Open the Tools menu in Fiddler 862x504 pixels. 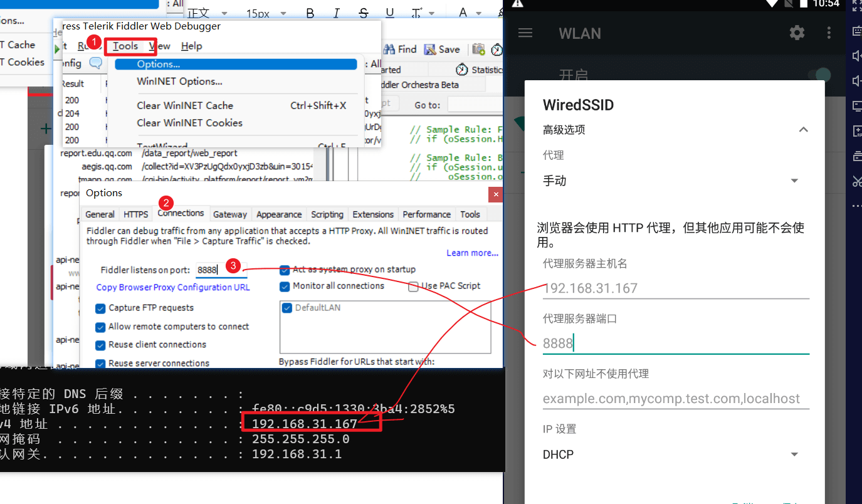[x=125, y=46]
